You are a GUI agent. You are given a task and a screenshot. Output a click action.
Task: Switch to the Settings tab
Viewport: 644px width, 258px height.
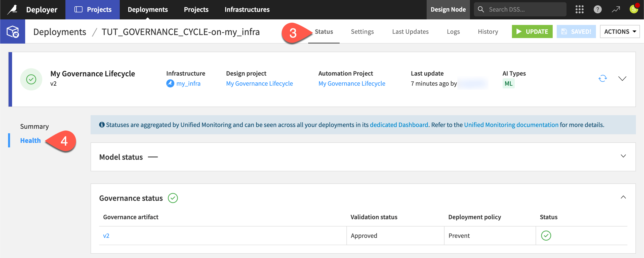pos(362,31)
